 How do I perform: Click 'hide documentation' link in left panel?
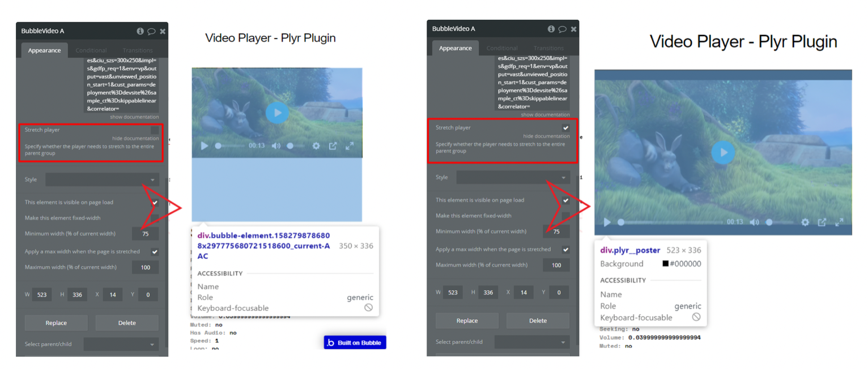tap(135, 138)
